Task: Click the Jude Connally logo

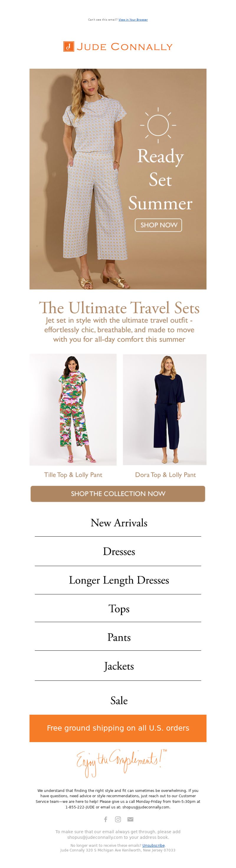Action: (x=118, y=47)
